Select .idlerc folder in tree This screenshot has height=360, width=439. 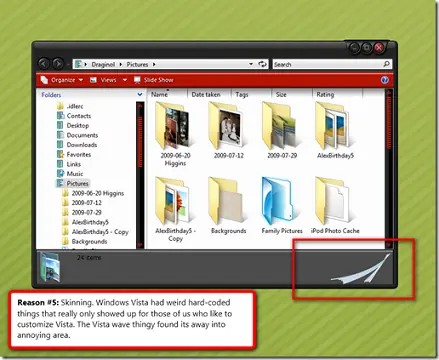point(70,106)
